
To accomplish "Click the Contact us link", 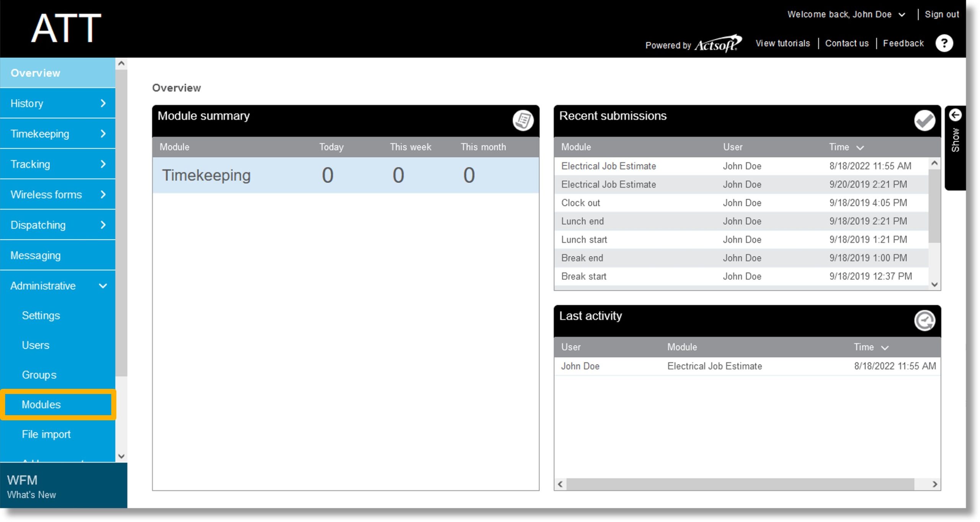I will point(848,43).
